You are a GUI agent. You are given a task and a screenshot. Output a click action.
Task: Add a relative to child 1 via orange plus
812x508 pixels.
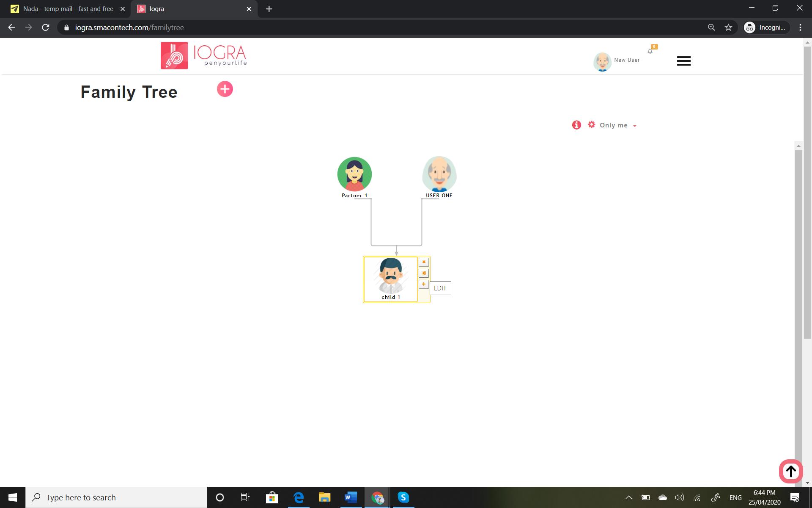coord(423,284)
